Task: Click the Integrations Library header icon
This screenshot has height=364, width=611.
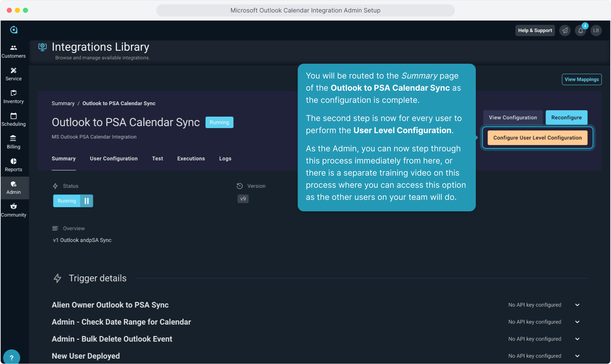Action: (42, 47)
